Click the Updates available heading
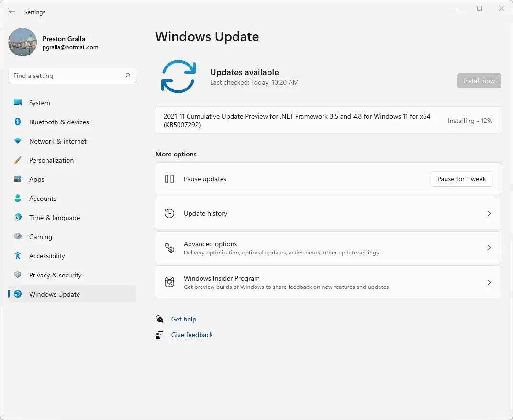513x420 pixels. (x=245, y=72)
